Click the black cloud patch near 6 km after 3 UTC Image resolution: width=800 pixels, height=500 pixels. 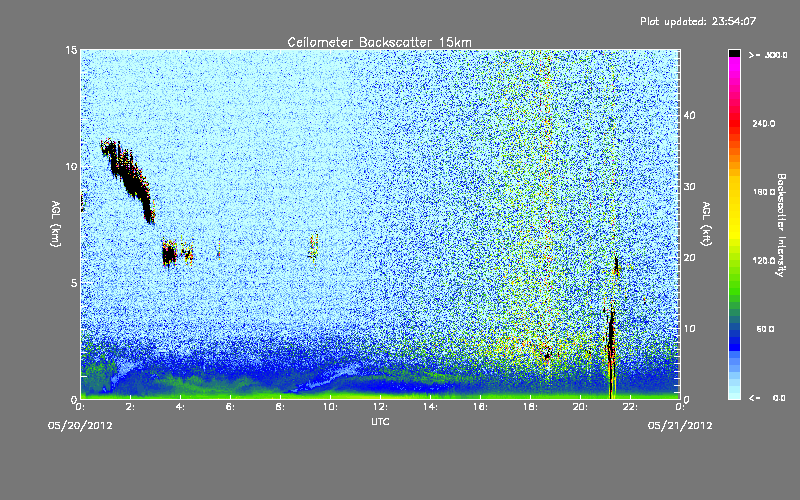pos(169,253)
